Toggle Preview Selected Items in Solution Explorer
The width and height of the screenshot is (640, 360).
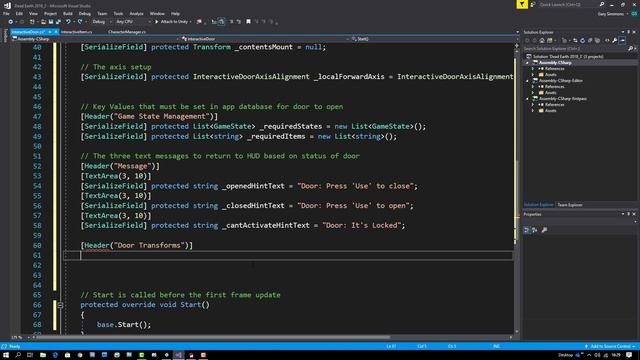click(622, 40)
